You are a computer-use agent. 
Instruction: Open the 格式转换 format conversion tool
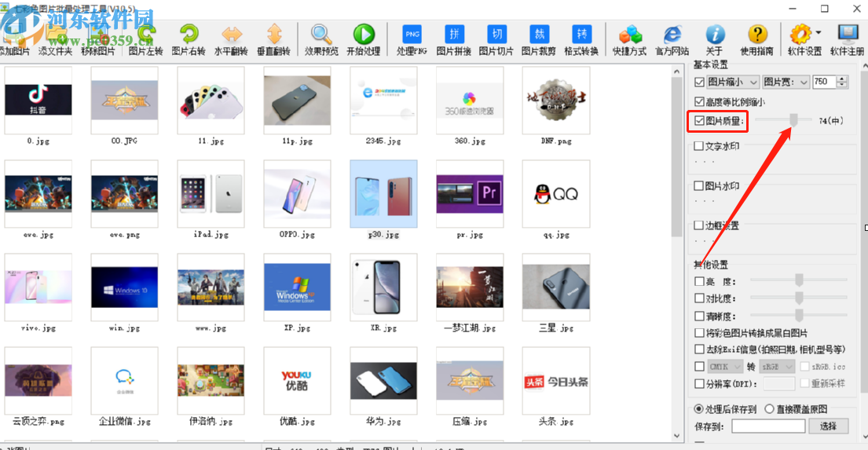tap(581, 40)
